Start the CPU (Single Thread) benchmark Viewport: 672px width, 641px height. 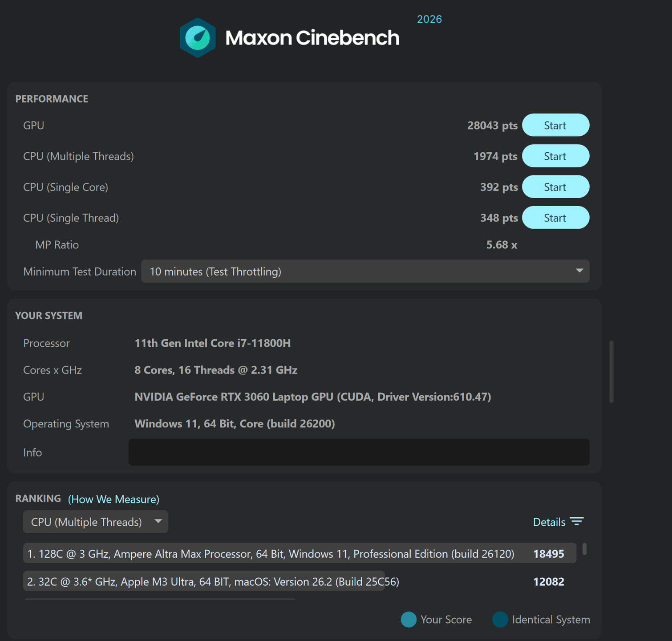[555, 217]
